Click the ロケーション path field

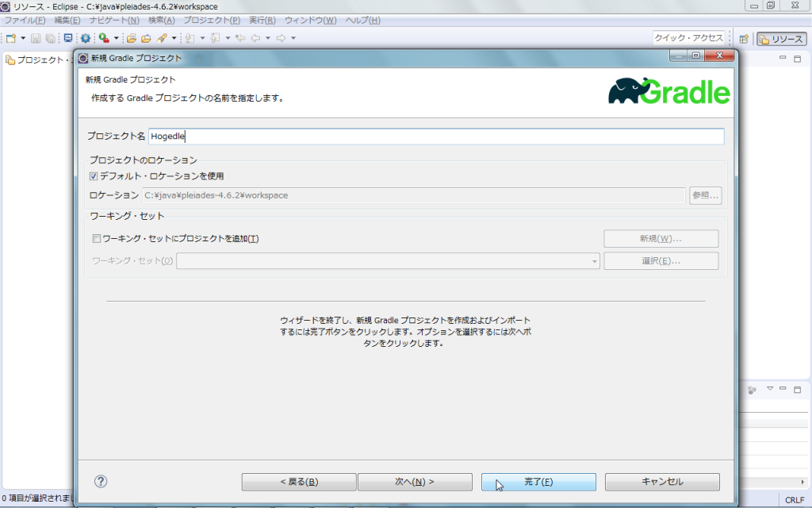click(414, 195)
